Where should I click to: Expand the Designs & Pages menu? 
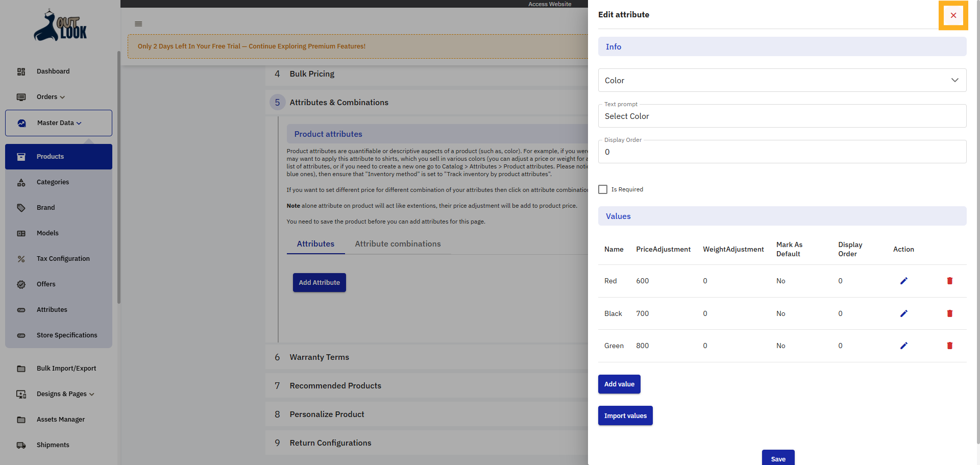point(92,394)
